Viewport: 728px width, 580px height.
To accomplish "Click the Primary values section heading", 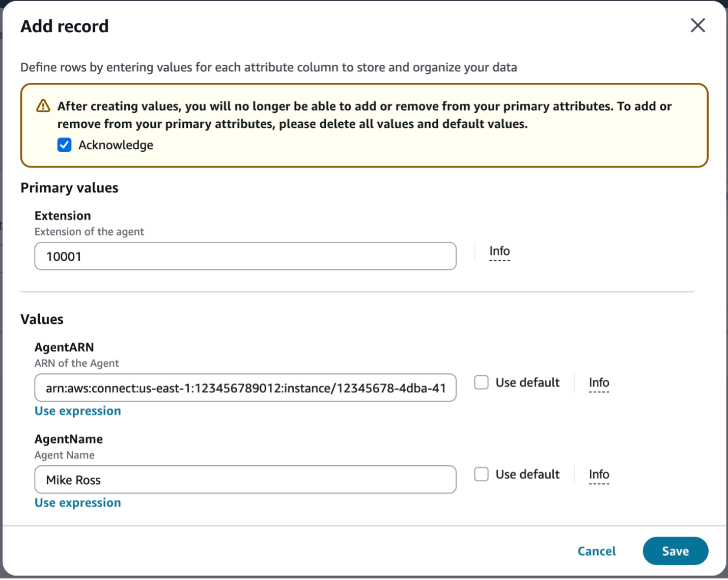I will tap(69, 187).
